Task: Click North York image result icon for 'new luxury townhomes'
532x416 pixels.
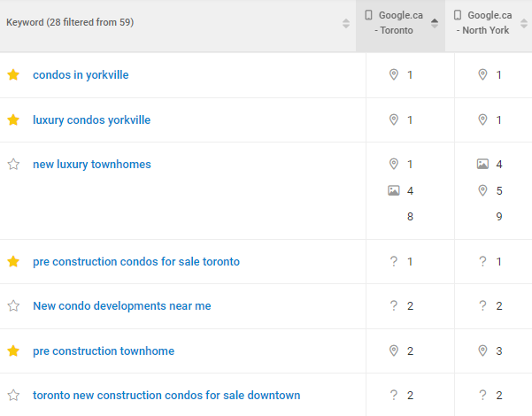Action: coord(482,164)
